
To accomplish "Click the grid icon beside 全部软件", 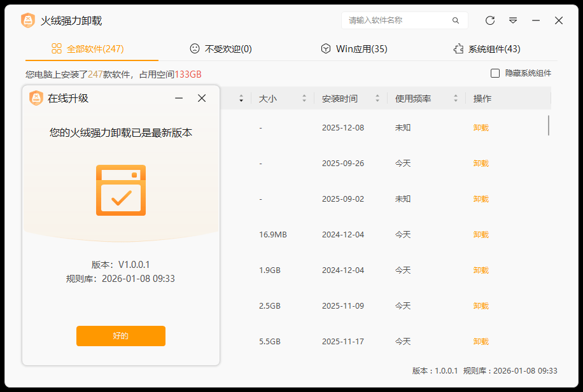I will [55, 48].
